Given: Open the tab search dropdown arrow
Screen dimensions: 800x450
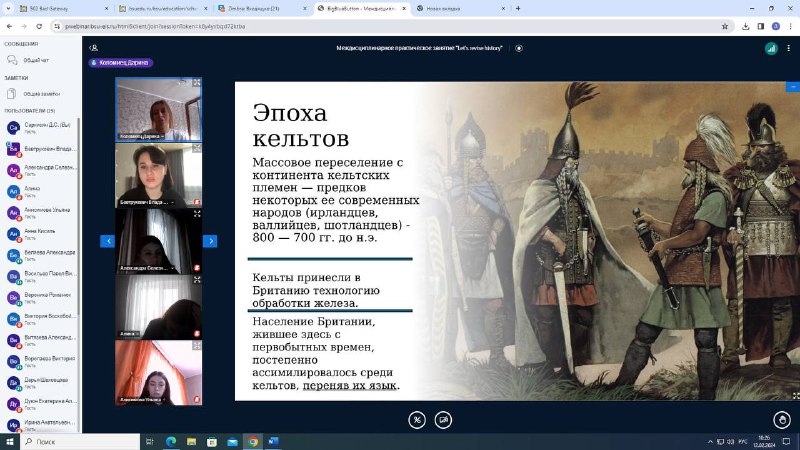Looking at the screenshot, I should [x=8, y=9].
